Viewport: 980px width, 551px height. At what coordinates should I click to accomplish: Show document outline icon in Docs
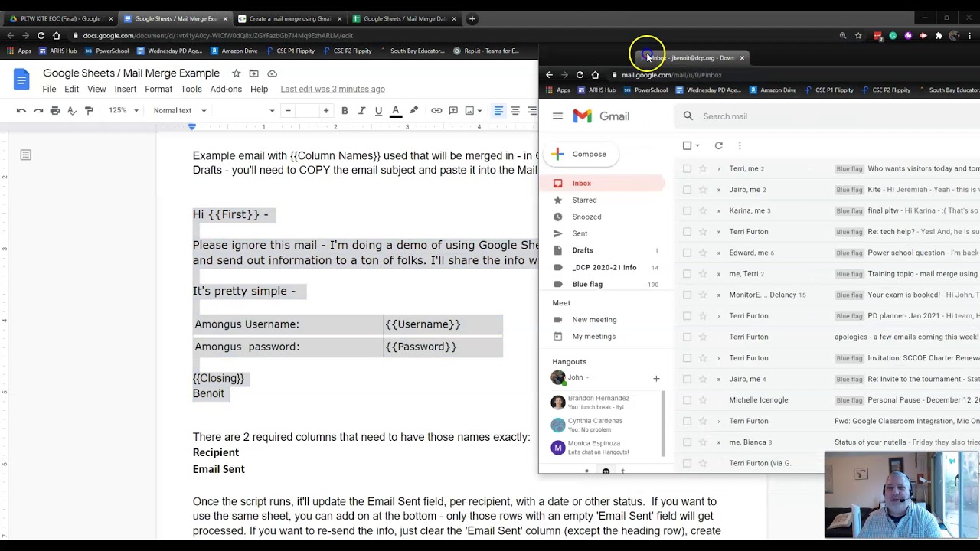pos(25,155)
